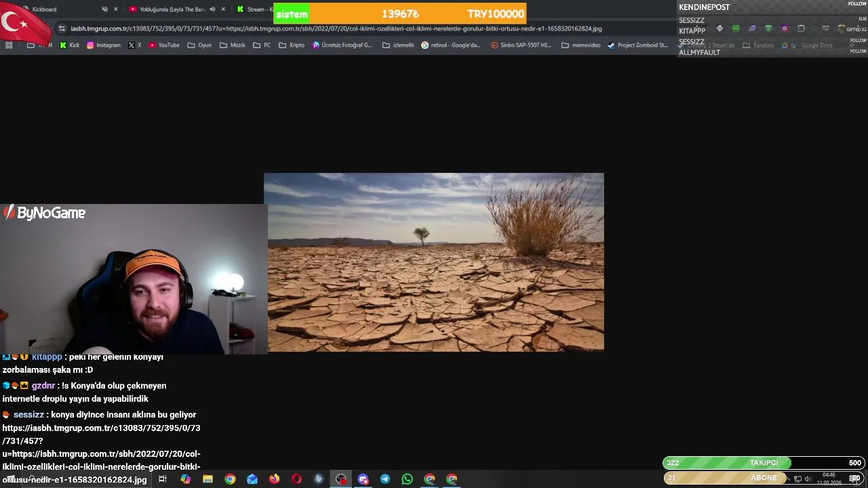Open the YouTube bookmark
868x488 pixels.
(164, 45)
